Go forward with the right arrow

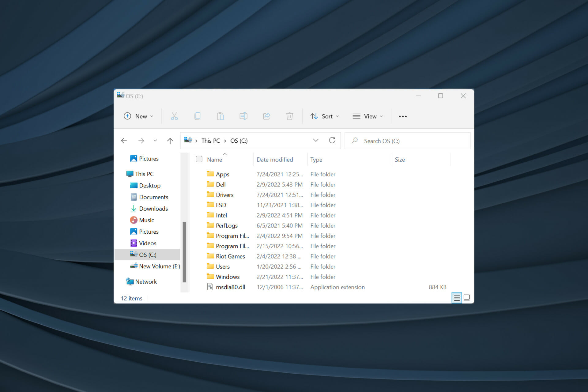141,141
